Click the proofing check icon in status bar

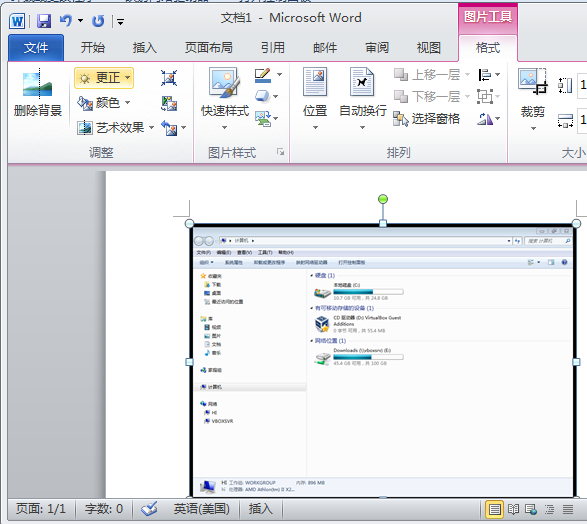[x=149, y=509]
